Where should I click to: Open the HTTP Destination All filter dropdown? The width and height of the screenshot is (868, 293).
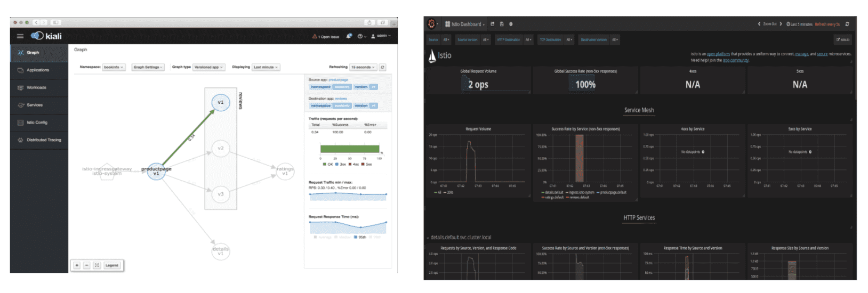click(528, 39)
